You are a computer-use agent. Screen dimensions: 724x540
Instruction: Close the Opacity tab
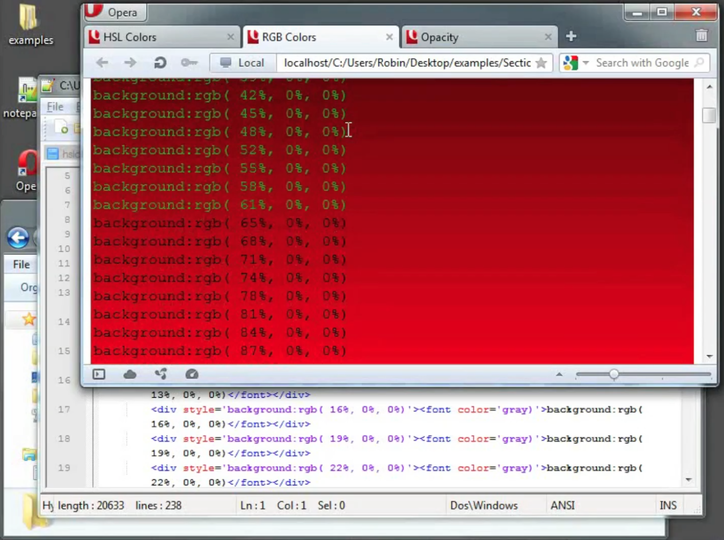click(x=548, y=37)
